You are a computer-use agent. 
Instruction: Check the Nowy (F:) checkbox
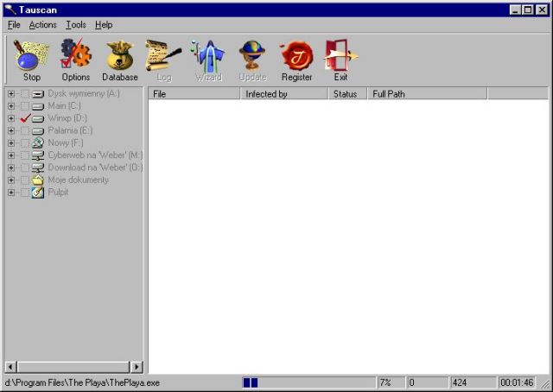(25, 143)
